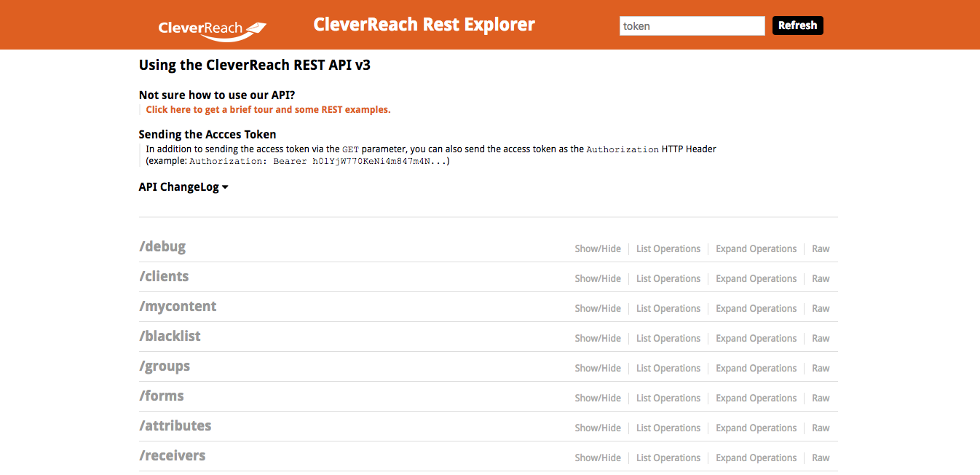Click the CleverReach Rest Explorer title
The image size is (980, 475).
coord(424,25)
